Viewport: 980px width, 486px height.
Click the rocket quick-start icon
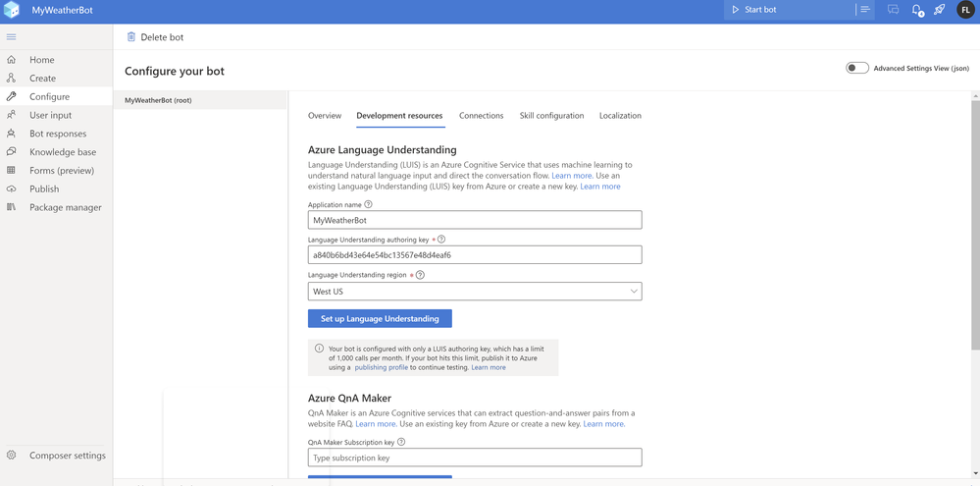click(940, 10)
